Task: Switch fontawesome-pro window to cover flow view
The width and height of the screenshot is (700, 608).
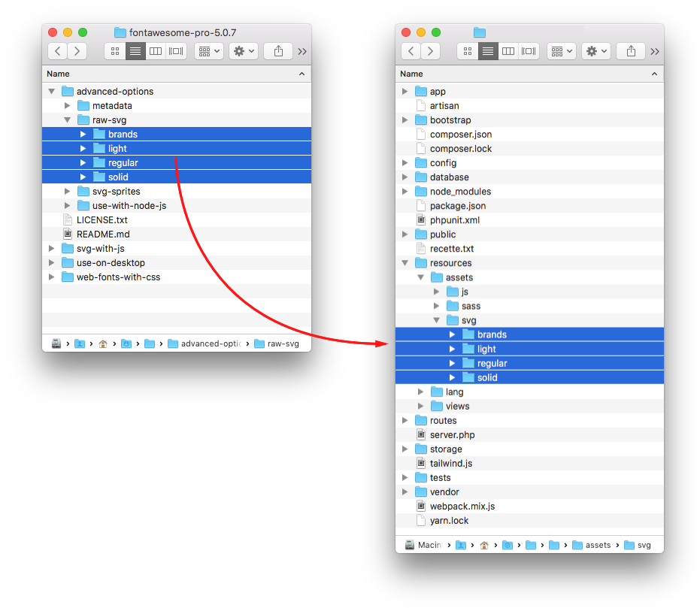Action: point(176,51)
